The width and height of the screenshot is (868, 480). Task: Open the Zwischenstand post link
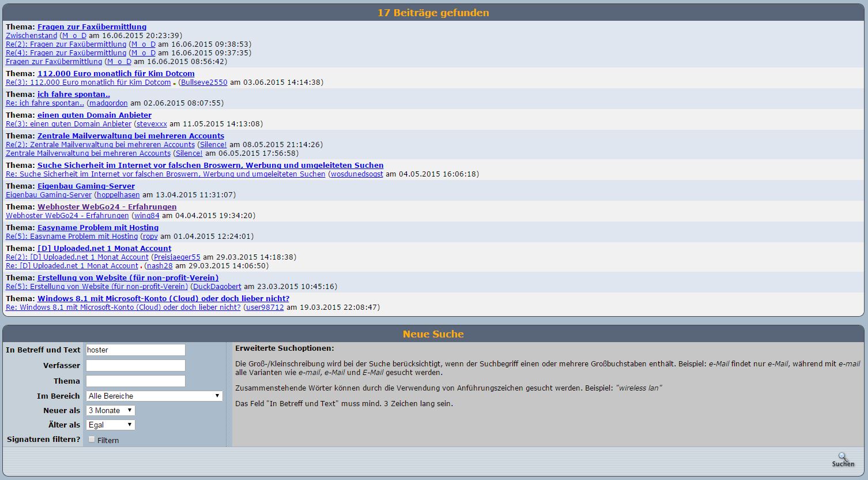32,36
